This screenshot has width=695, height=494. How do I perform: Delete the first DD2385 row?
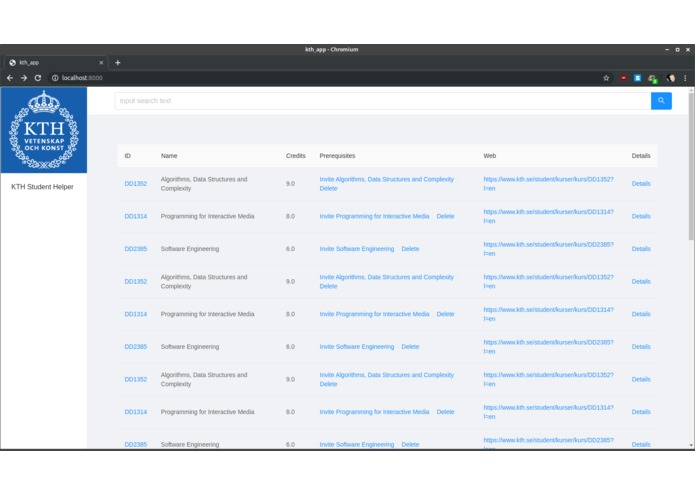coord(410,249)
